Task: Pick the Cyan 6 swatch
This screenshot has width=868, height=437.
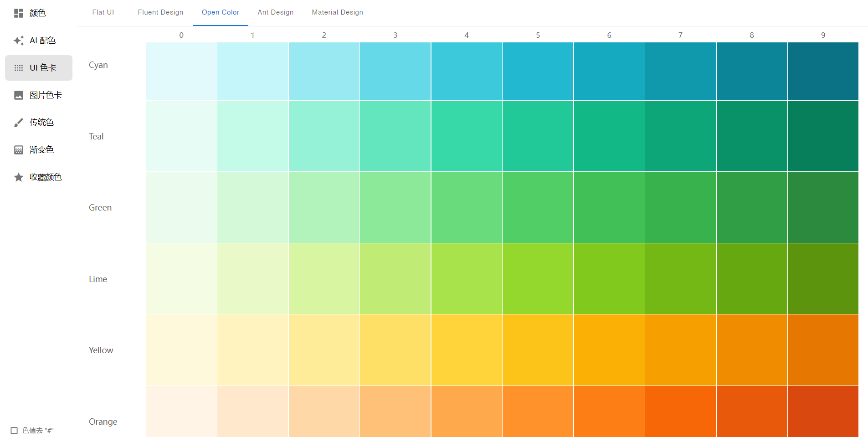Action: pos(609,72)
